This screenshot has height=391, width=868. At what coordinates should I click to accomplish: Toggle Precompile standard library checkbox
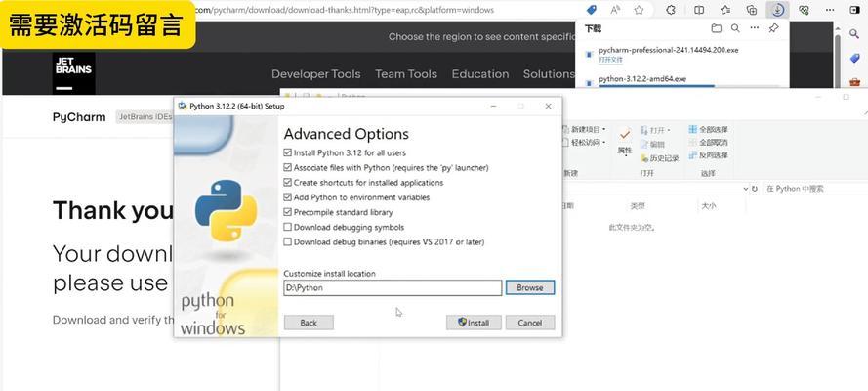(x=287, y=212)
